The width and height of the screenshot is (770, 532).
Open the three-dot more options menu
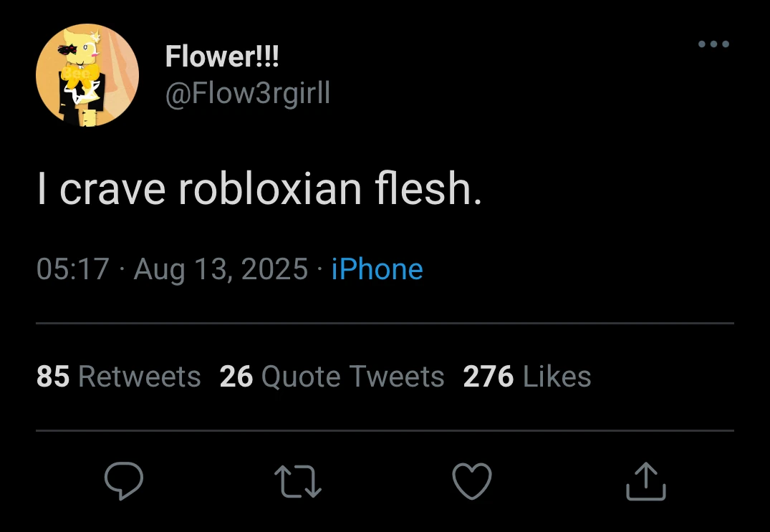coord(713,44)
